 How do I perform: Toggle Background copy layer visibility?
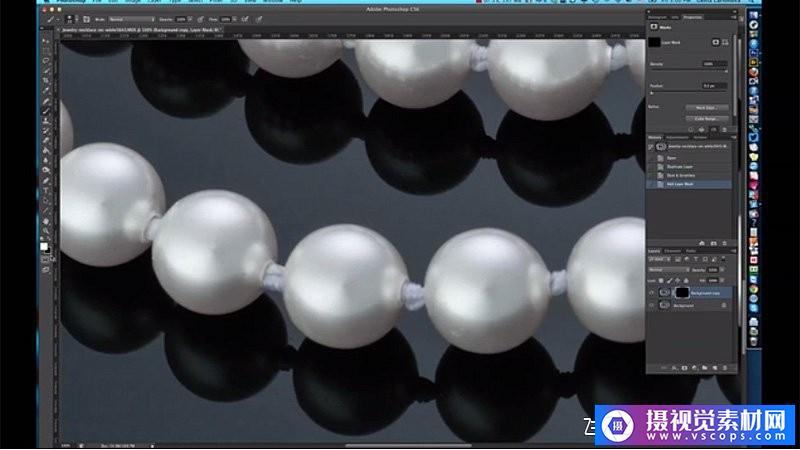click(x=652, y=293)
